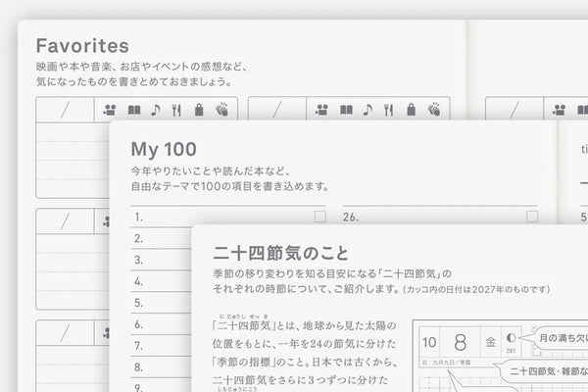Click date slash field of third-row left Favorites card
The width and height of the screenshot is (588, 392).
coord(65,333)
